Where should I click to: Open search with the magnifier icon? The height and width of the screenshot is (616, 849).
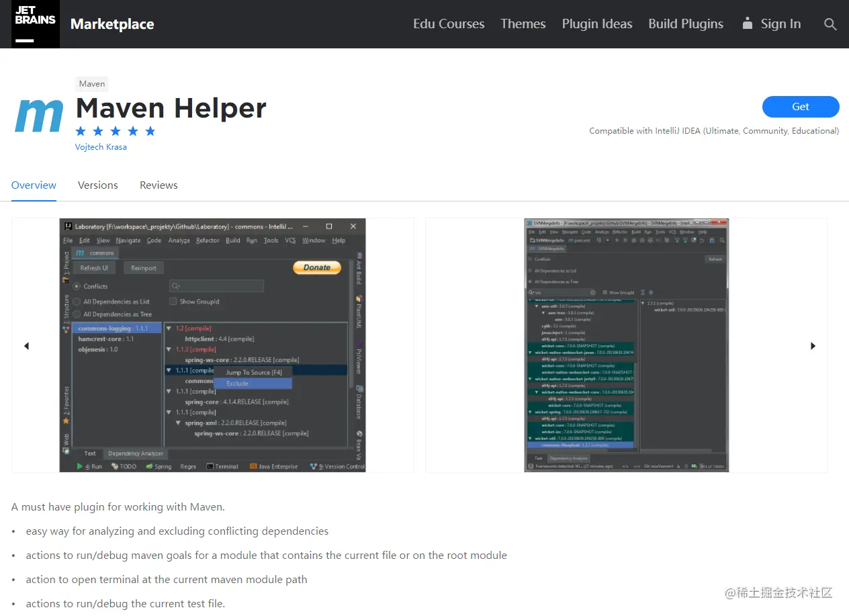point(830,24)
